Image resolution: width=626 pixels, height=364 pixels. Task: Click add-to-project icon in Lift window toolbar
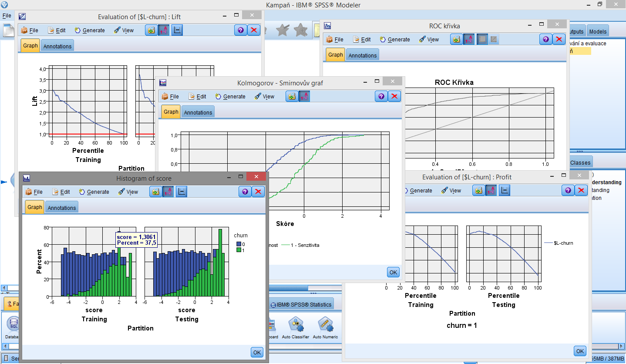coord(151,30)
